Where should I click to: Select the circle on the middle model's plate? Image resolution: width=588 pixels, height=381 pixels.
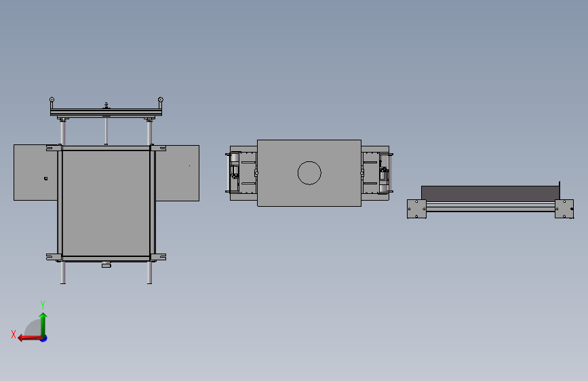tap(309, 173)
